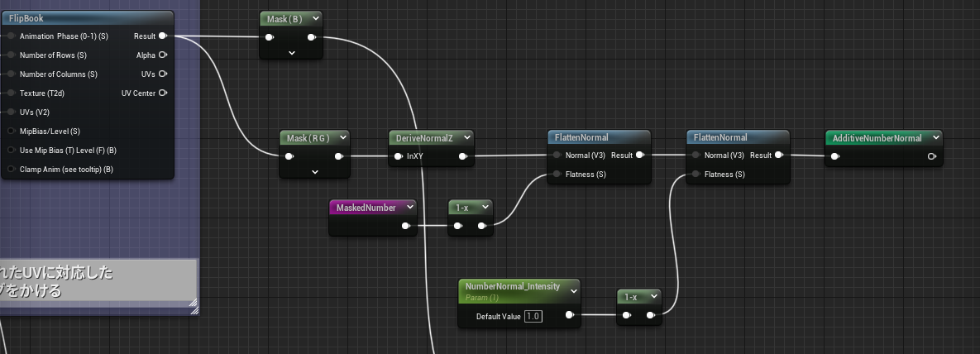This screenshot has width=980, height=354.
Task: Expand the Mask (RG) node bottom chevron
Action: (x=315, y=171)
